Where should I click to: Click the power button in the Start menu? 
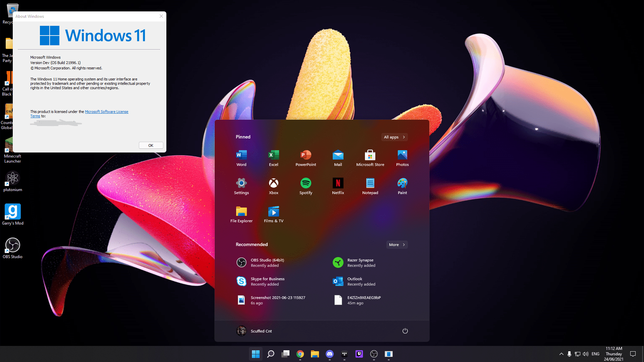[x=405, y=331]
